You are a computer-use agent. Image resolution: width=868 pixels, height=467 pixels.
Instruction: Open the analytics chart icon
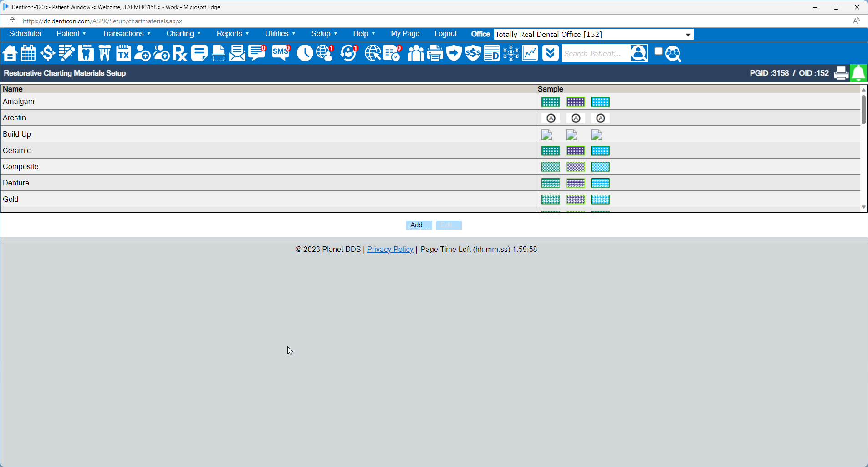pyautogui.click(x=530, y=53)
